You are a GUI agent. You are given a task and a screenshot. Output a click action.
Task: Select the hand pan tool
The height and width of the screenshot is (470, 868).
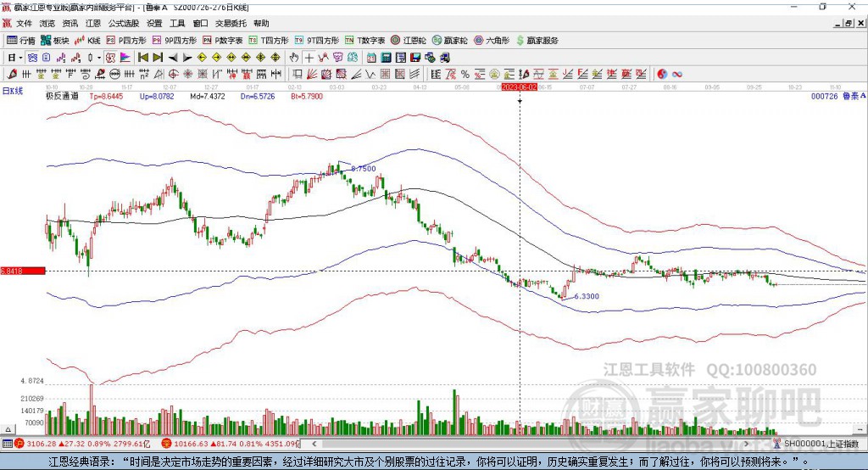tap(294, 58)
